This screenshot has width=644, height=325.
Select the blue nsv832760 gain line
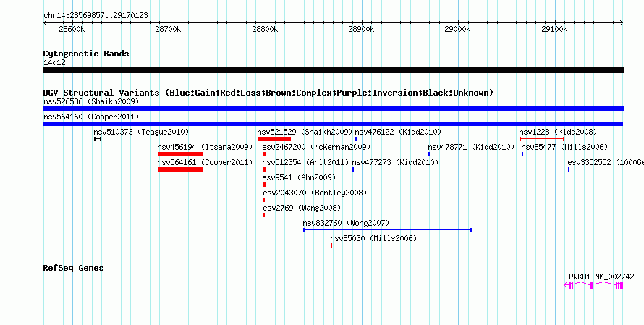(387, 230)
